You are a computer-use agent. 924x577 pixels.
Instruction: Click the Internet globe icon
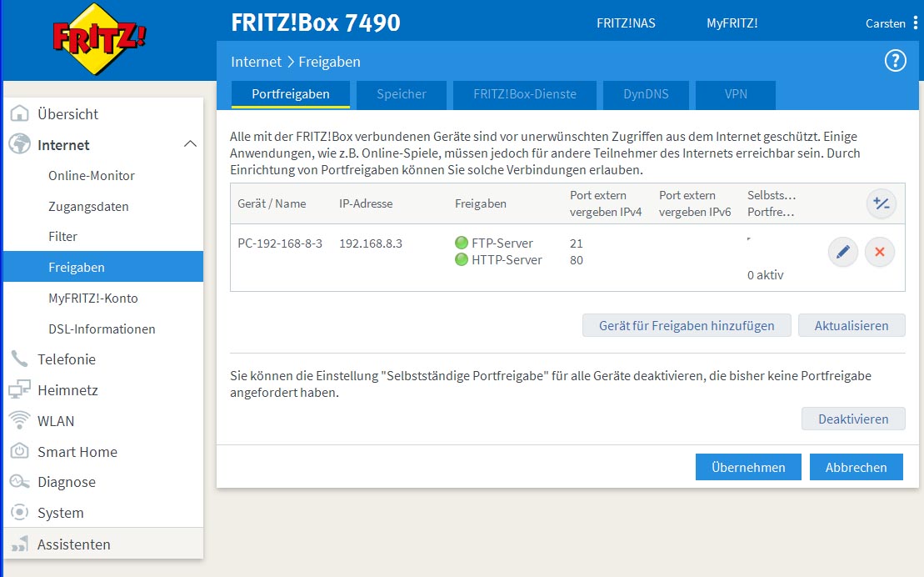click(19, 144)
